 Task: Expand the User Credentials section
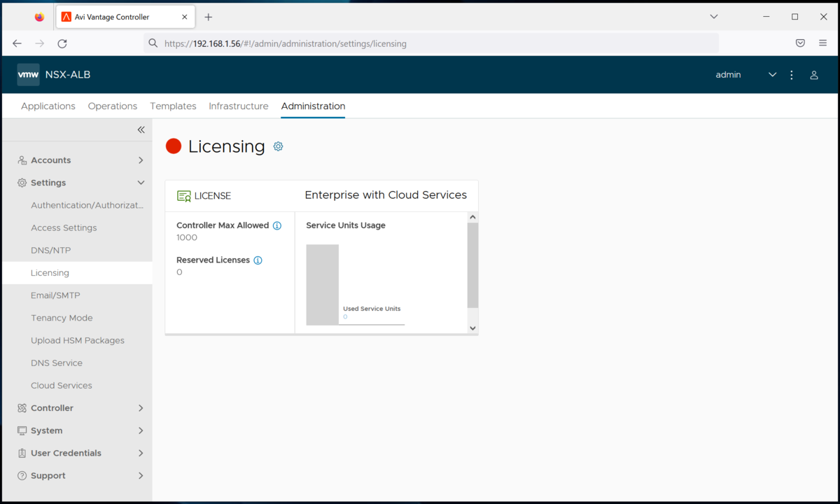click(141, 453)
